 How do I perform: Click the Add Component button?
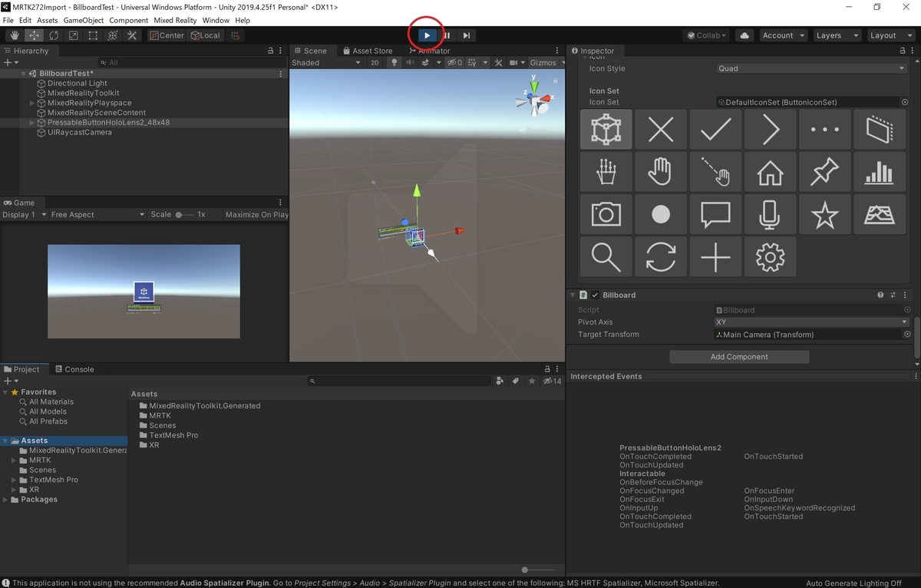point(739,357)
